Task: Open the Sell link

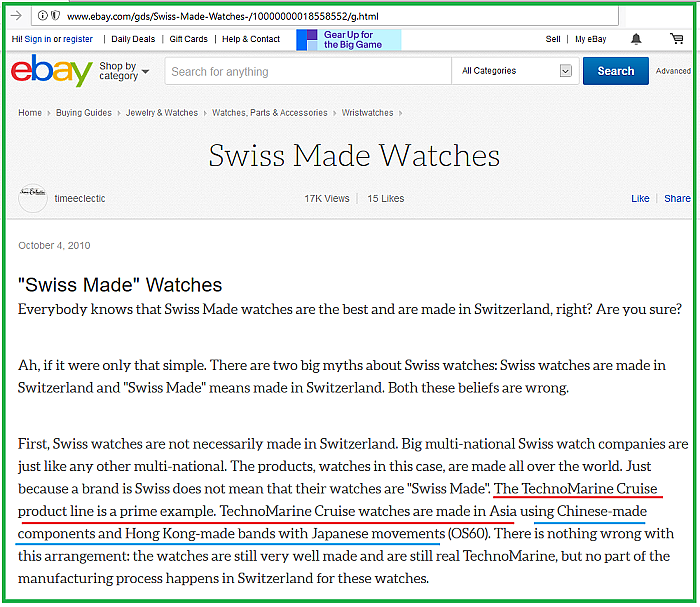Action: point(553,39)
